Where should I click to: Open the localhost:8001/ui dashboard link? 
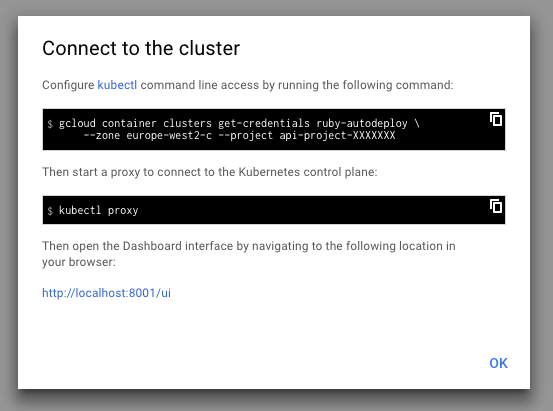coord(106,293)
